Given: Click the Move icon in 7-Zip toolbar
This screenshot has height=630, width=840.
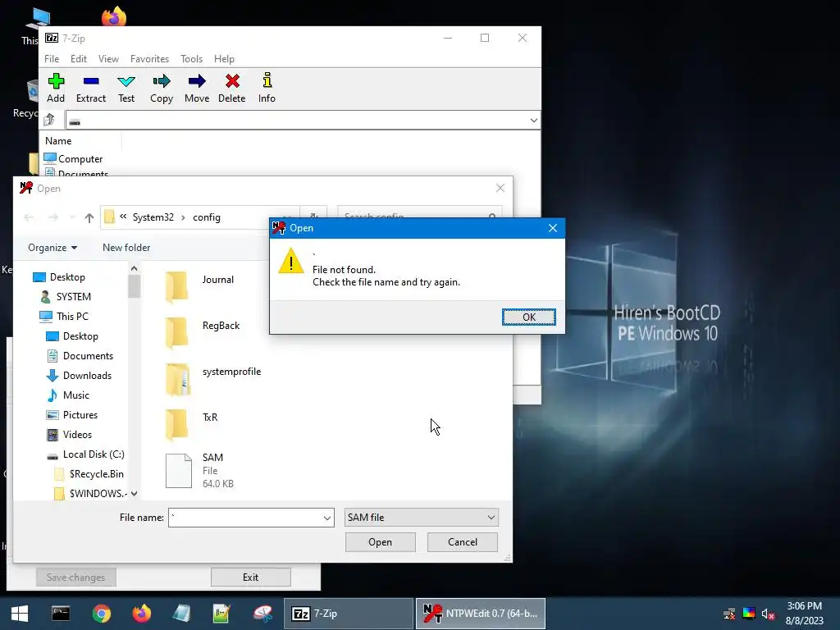Looking at the screenshot, I should point(197,88).
